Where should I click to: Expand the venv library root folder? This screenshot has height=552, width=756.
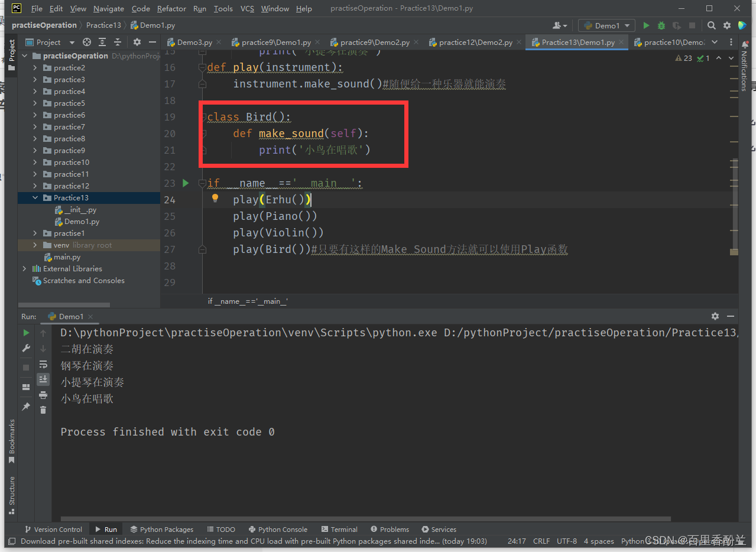click(x=35, y=245)
